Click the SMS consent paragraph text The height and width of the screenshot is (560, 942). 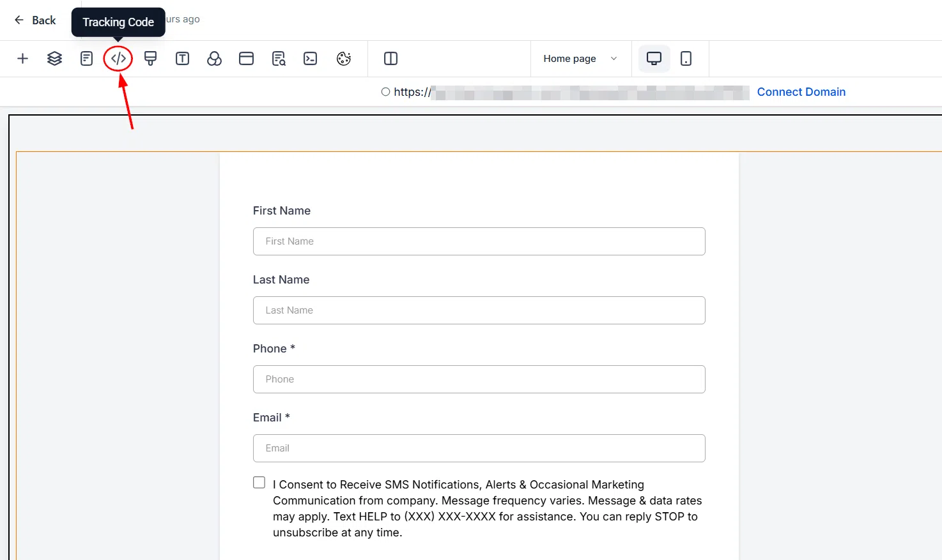pos(488,508)
